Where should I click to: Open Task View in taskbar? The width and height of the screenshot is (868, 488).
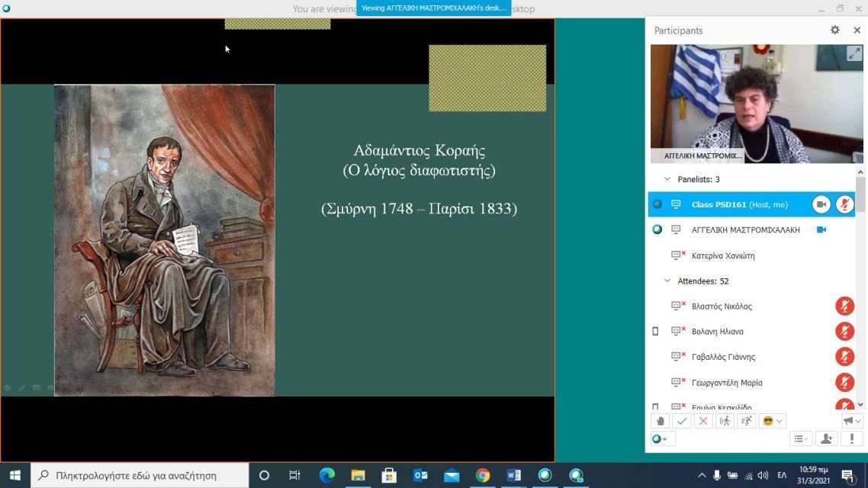pos(294,475)
